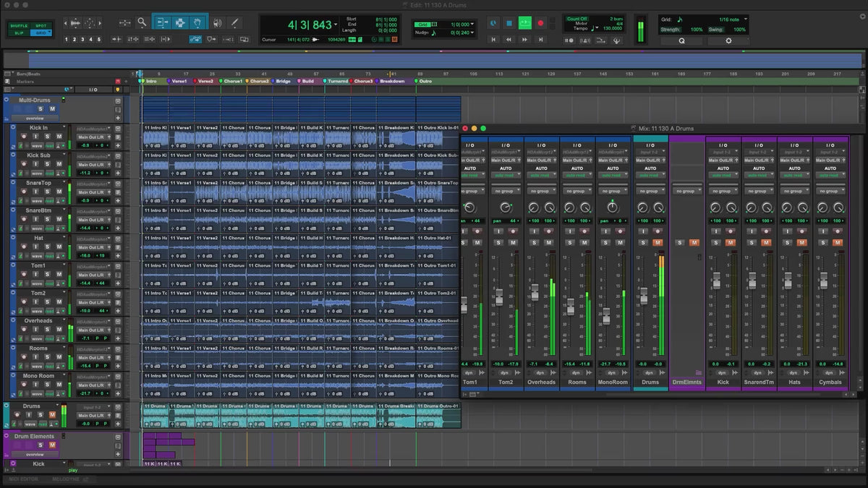Switch to Shuffle edit mode
Viewport: 868px width, 488px height.
tap(19, 26)
